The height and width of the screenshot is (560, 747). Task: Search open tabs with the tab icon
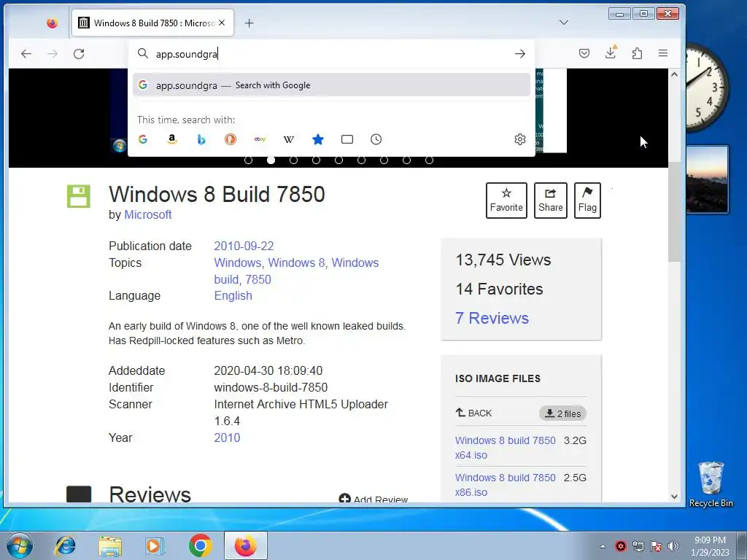pos(347,139)
